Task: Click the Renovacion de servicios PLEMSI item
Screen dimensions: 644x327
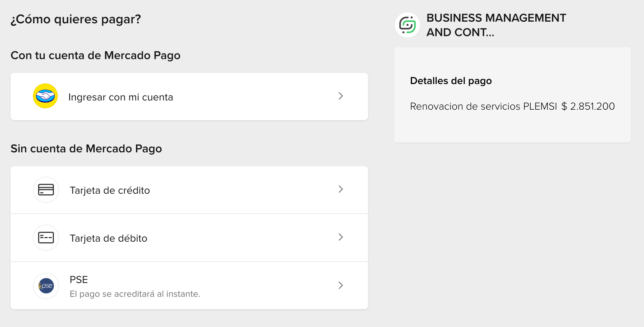Action: click(483, 106)
